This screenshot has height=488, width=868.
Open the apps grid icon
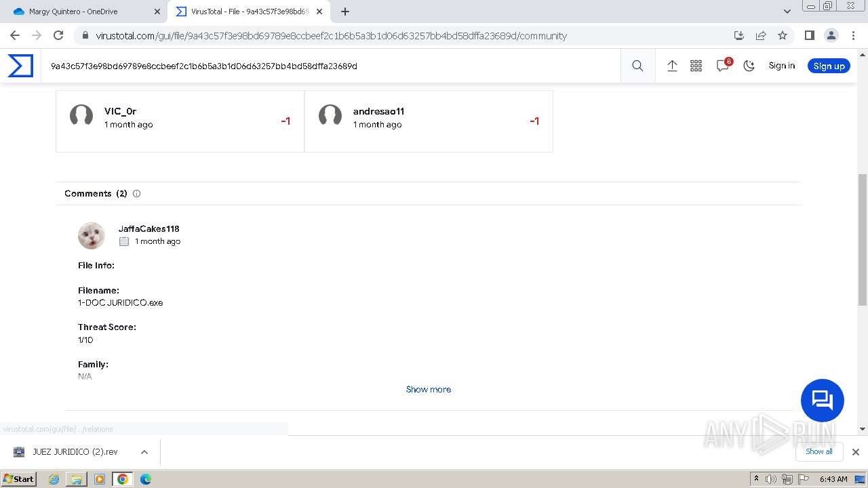point(696,66)
